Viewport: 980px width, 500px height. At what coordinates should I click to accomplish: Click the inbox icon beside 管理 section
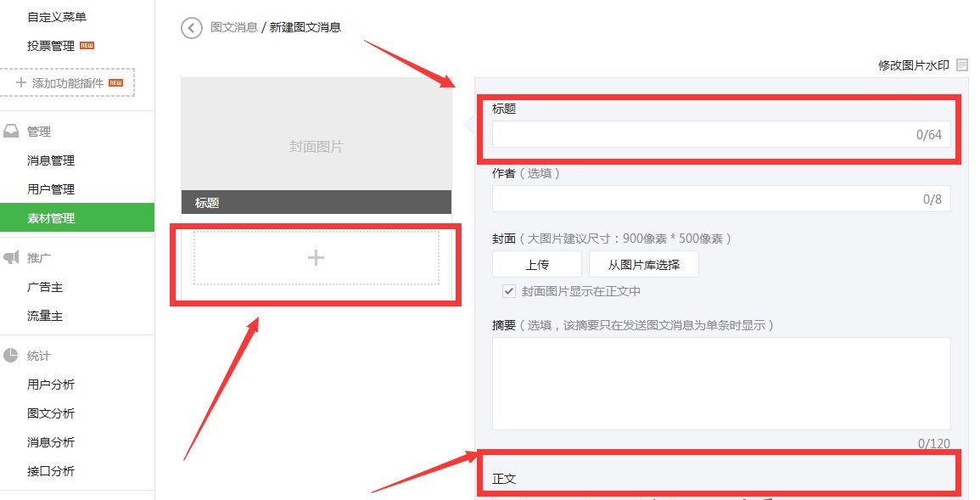[x=11, y=130]
